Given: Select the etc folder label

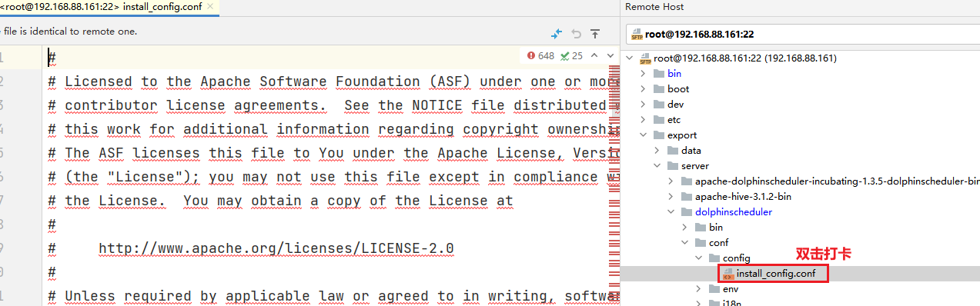Looking at the screenshot, I should 674,120.
